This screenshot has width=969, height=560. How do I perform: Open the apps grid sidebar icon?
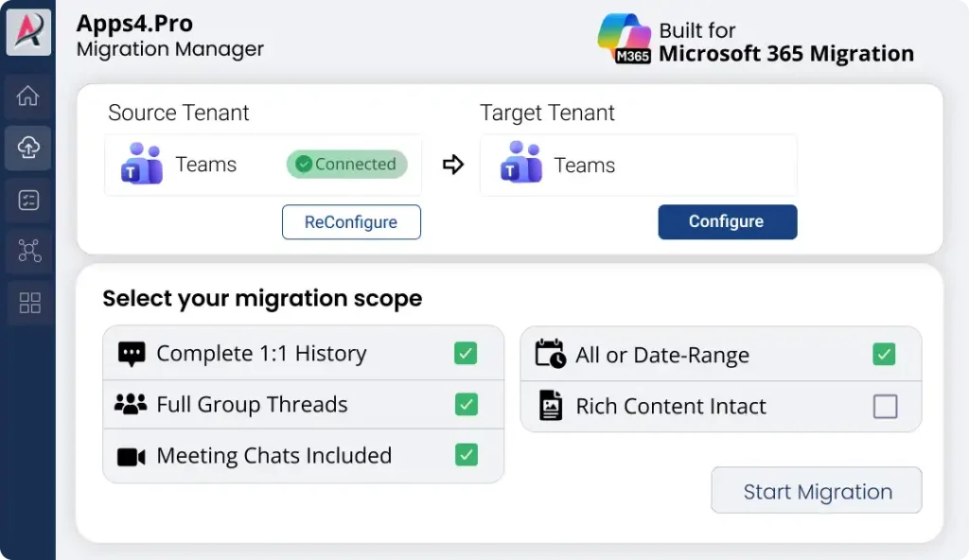29,303
